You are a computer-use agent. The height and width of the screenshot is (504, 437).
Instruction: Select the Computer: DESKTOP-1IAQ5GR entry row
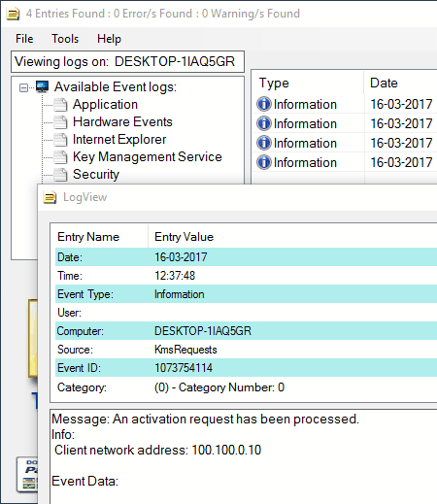[x=246, y=331]
